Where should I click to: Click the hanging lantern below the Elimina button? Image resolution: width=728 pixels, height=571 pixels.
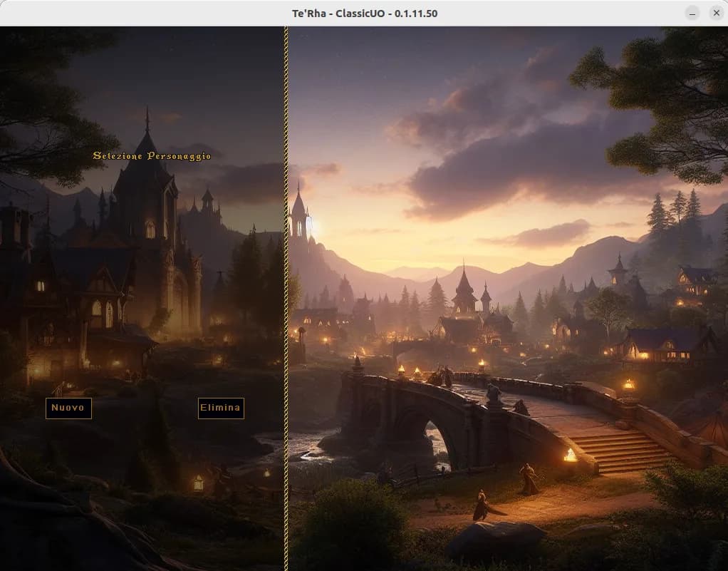pos(198,483)
